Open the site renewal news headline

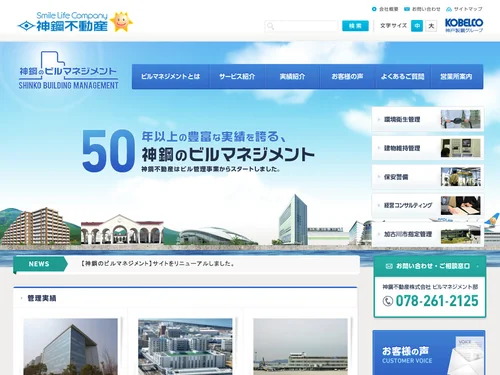pos(158,264)
